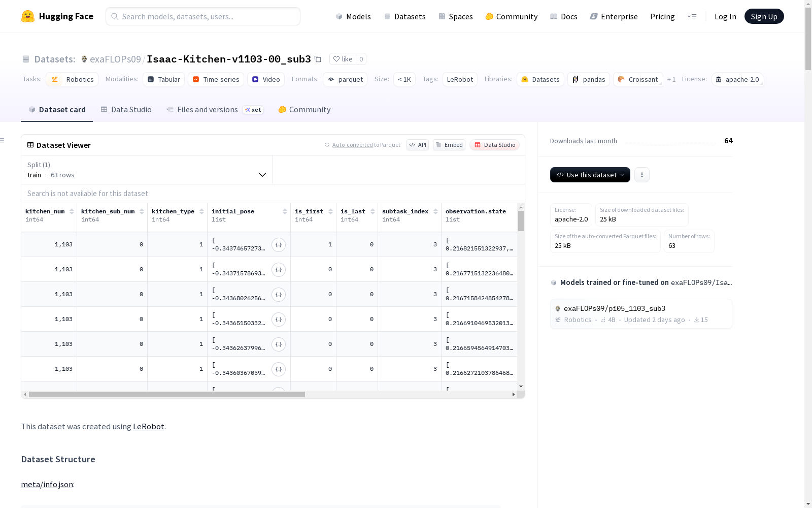
Task: Select the apache-2.0 license tag
Action: click(737, 79)
